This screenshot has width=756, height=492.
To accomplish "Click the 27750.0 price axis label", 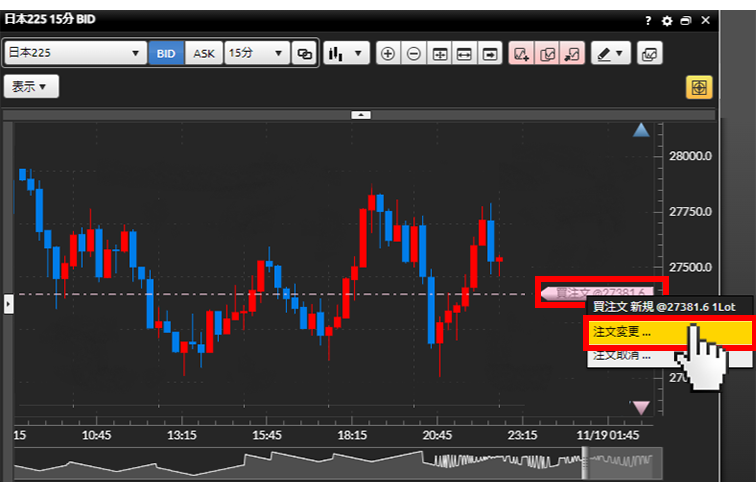I will coord(690,211).
